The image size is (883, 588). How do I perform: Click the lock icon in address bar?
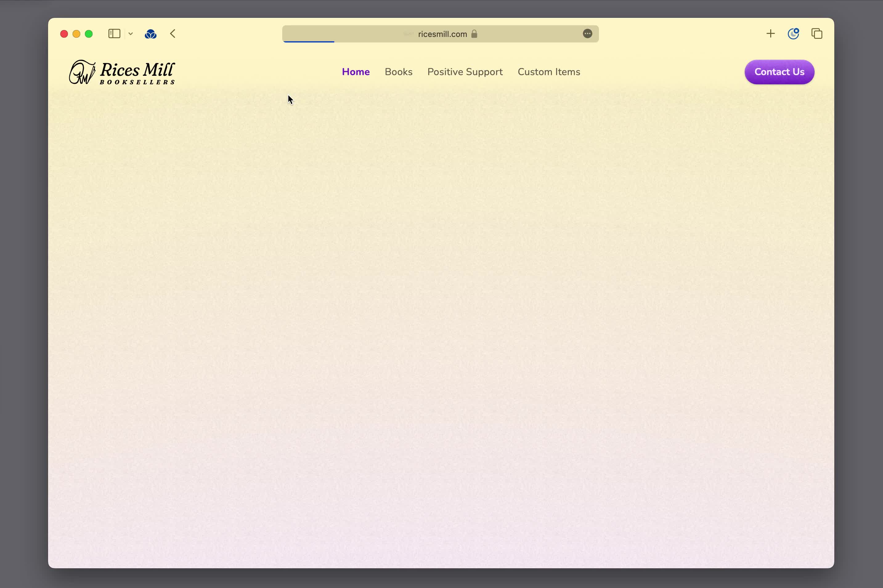[x=474, y=34]
